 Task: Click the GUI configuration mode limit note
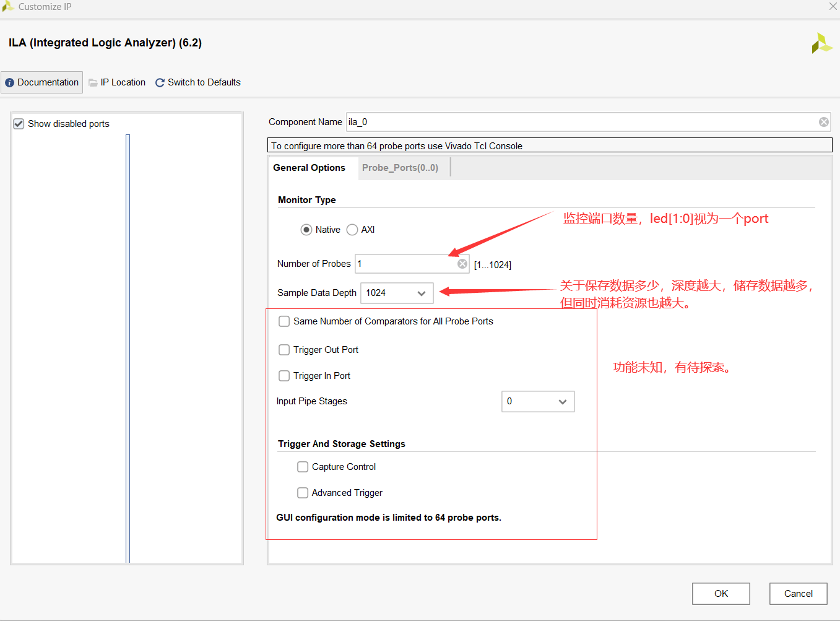pyautogui.click(x=389, y=518)
